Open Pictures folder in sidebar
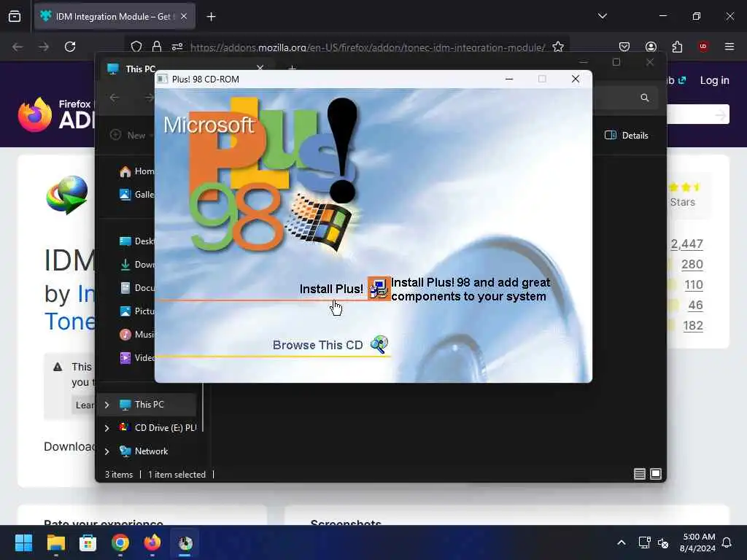 (137, 311)
